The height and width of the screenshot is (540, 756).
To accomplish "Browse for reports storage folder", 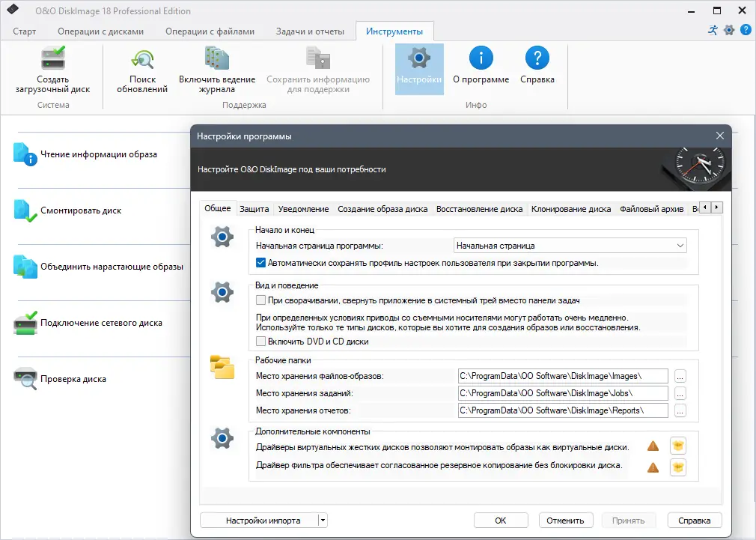I will point(680,410).
